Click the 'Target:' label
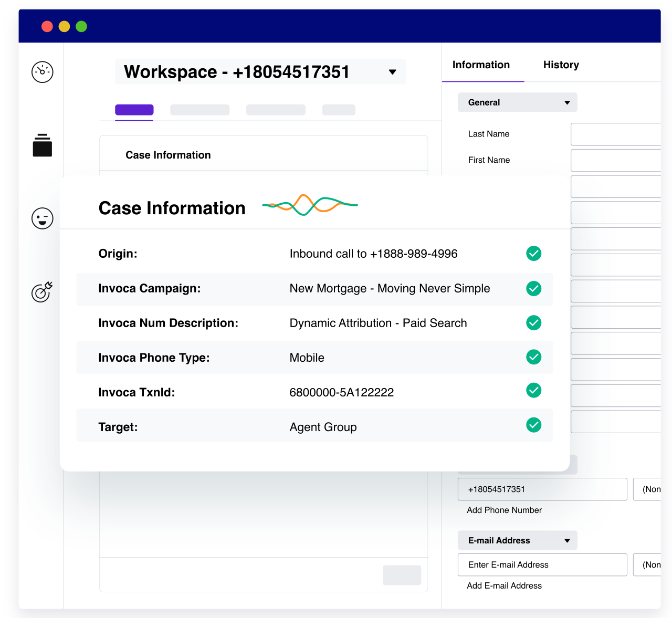This screenshot has height=618, width=672. 118,427
